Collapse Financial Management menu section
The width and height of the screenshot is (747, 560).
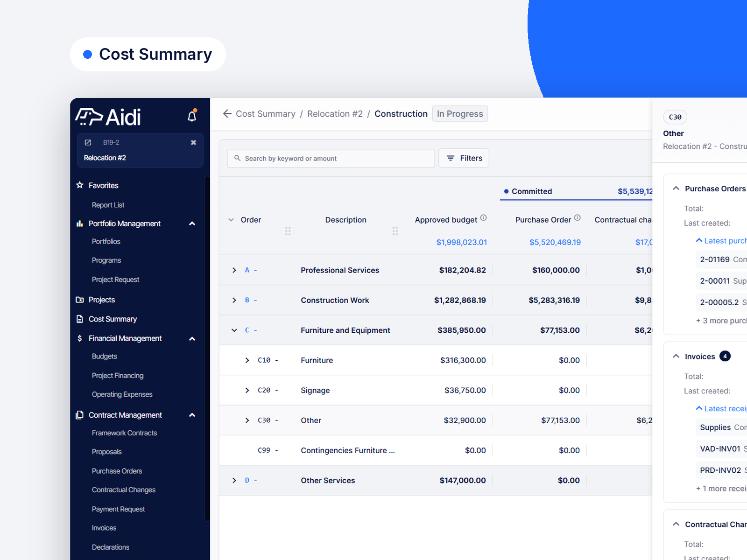point(192,339)
